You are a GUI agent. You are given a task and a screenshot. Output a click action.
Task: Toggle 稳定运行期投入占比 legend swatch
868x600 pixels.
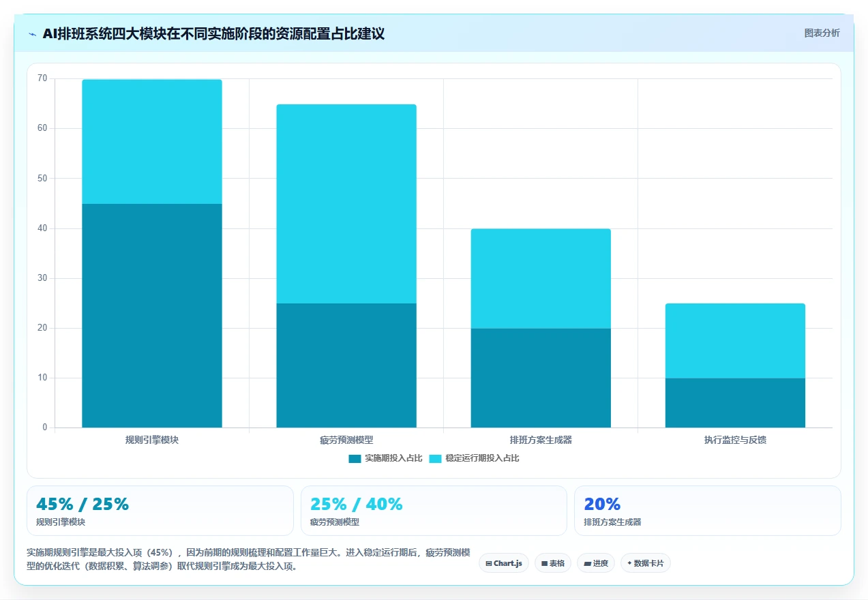[x=435, y=458]
